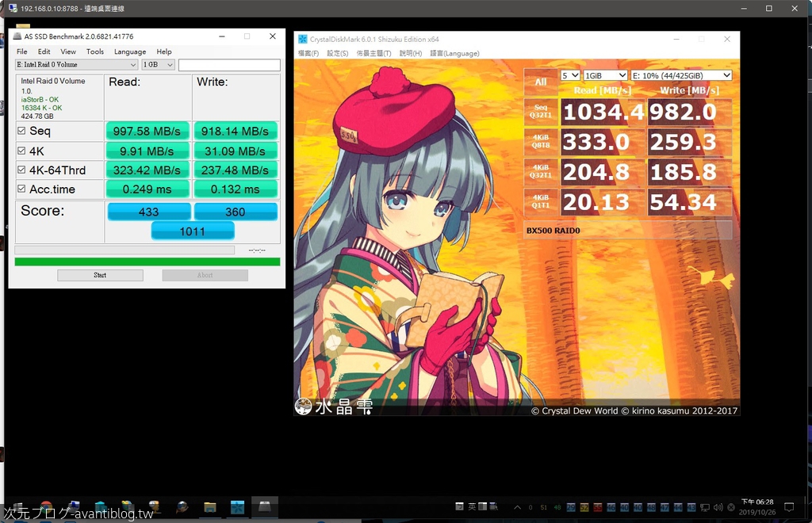Uncheck the Seq test checkbox
This screenshot has width=812, height=523.
21,131
